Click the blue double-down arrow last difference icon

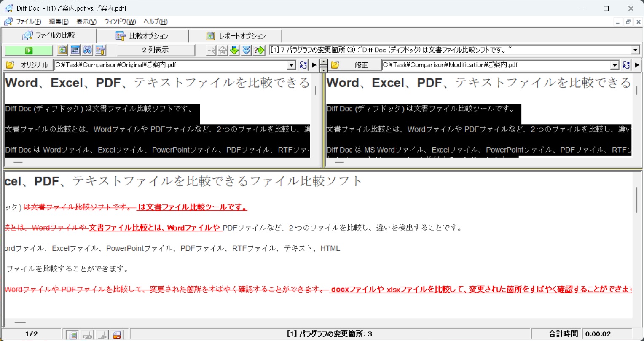(x=247, y=50)
